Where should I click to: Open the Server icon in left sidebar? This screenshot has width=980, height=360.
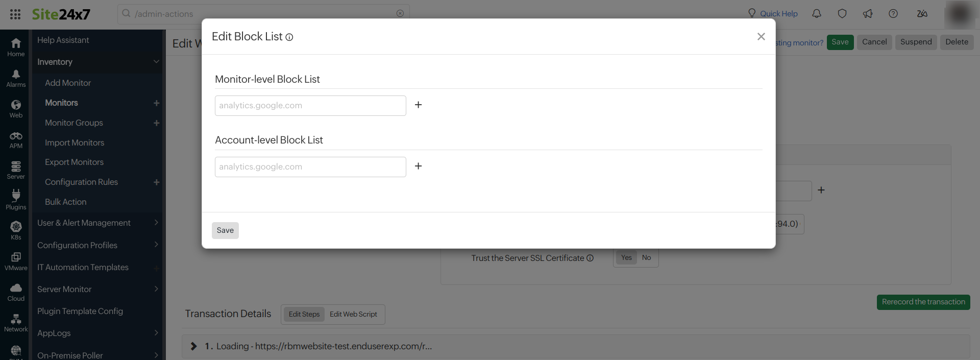point(16,170)
